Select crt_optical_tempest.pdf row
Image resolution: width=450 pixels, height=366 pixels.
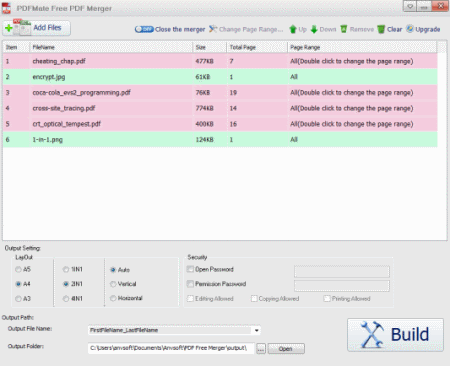click(x=220, y=124)
